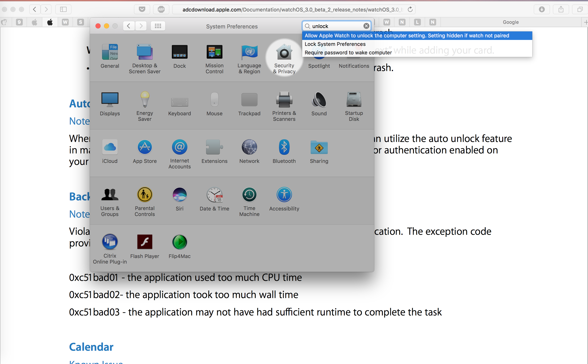The image size is (588, 364).
Task: Open the Displays preference pane
Action: point(110,104)
